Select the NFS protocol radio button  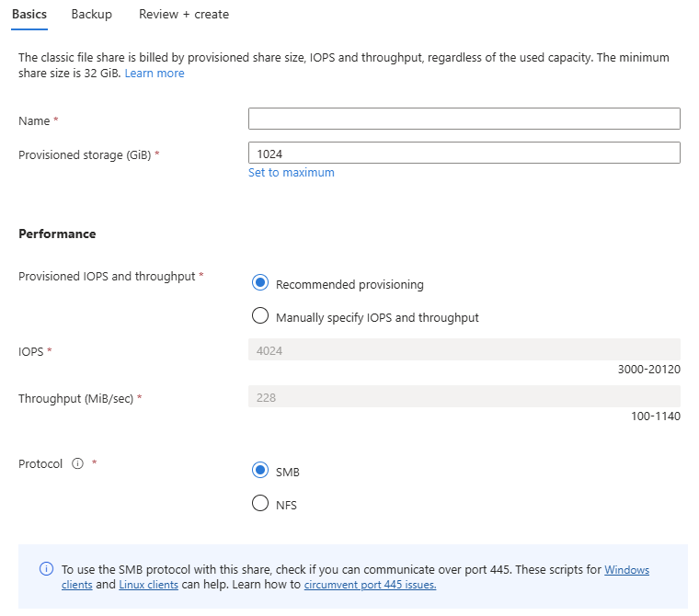coord(260,503)
